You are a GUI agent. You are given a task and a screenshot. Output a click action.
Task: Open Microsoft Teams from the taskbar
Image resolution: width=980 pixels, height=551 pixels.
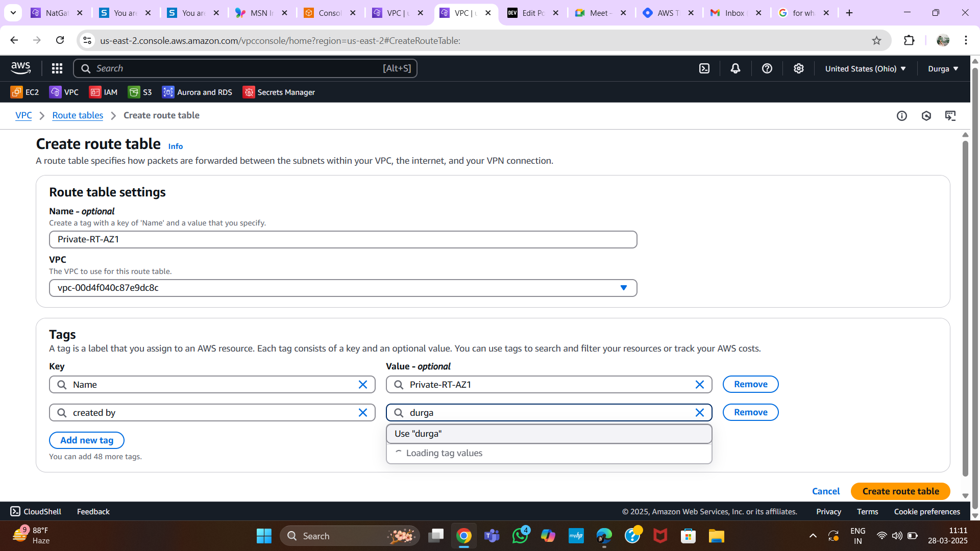pyautogui.click(x=492, y=536)
